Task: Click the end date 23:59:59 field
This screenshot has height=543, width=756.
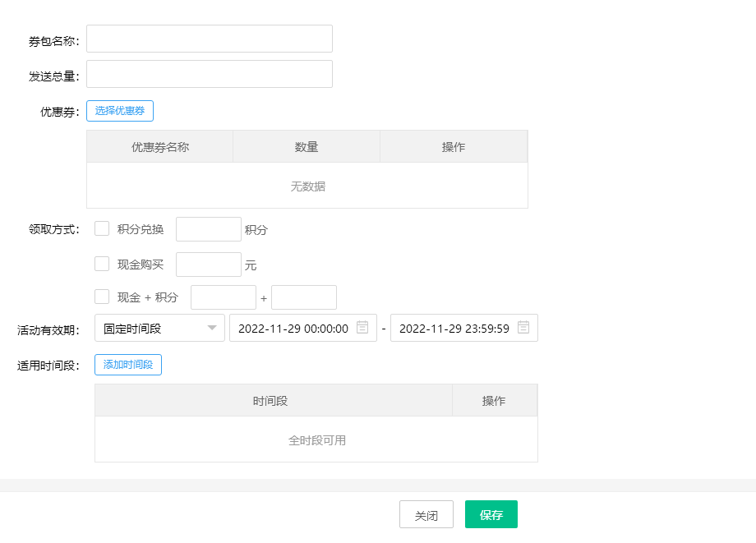Action: tap(454, 328)
